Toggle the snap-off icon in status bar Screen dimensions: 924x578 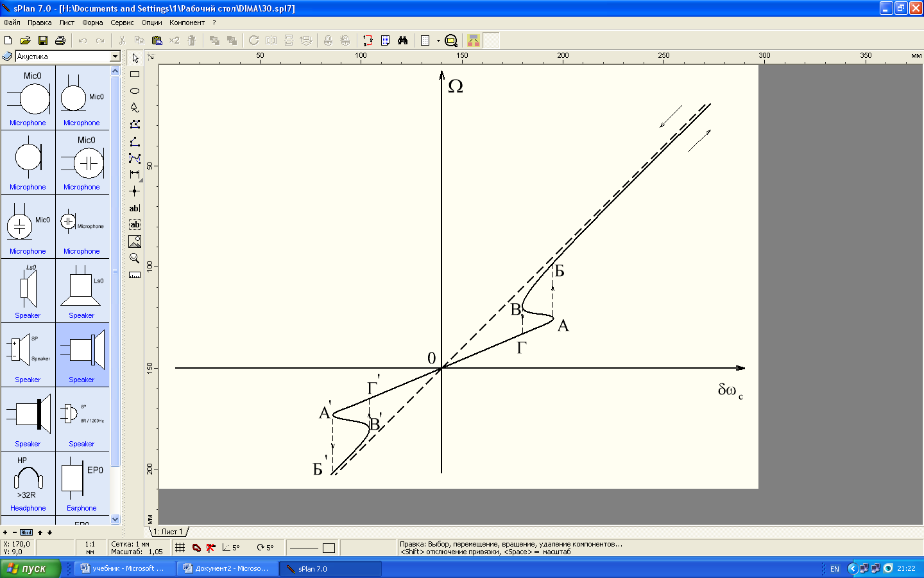point(211,548)
